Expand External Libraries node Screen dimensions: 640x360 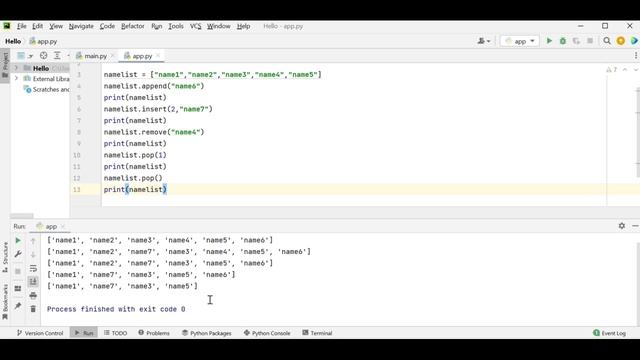[16, 78]
